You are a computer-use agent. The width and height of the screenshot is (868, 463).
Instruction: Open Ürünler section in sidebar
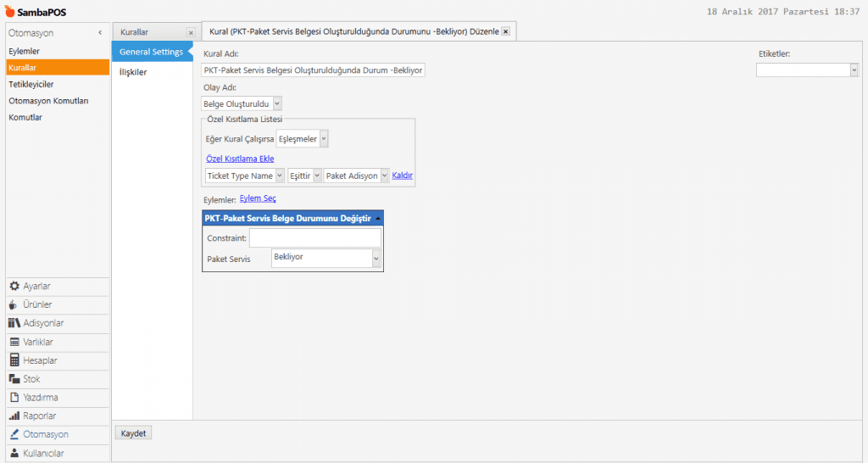coord(38,305)
